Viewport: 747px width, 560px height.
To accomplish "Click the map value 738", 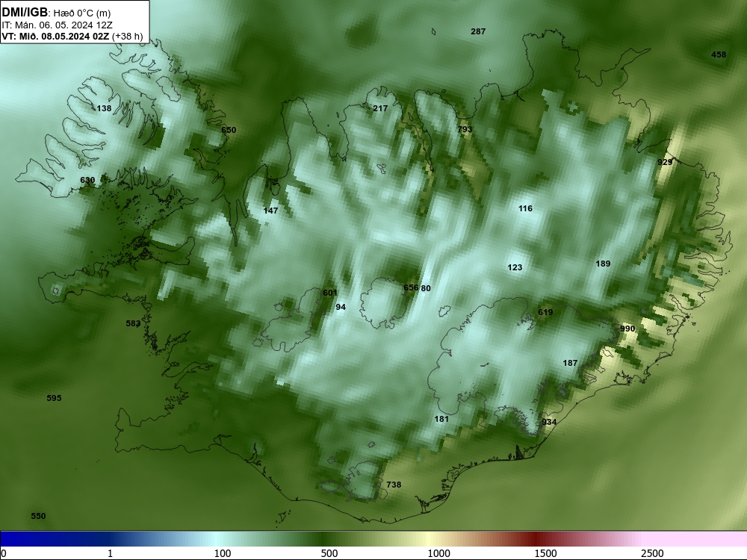I will coord(394,485).
